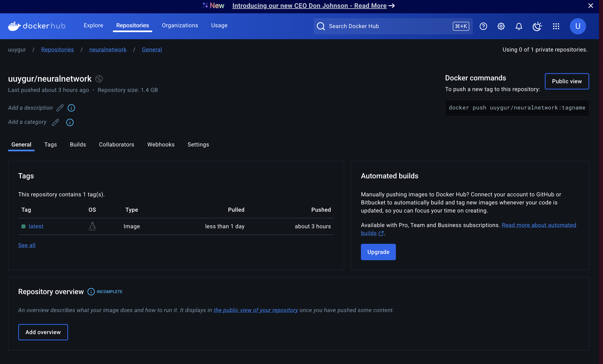Dismiss the new CEO announcement banner
Viewport: 603px width, 364px height.
pos(590,6)
